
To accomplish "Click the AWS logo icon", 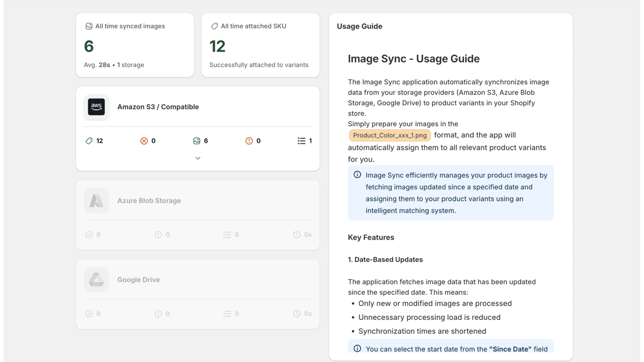I will [96, 107].
